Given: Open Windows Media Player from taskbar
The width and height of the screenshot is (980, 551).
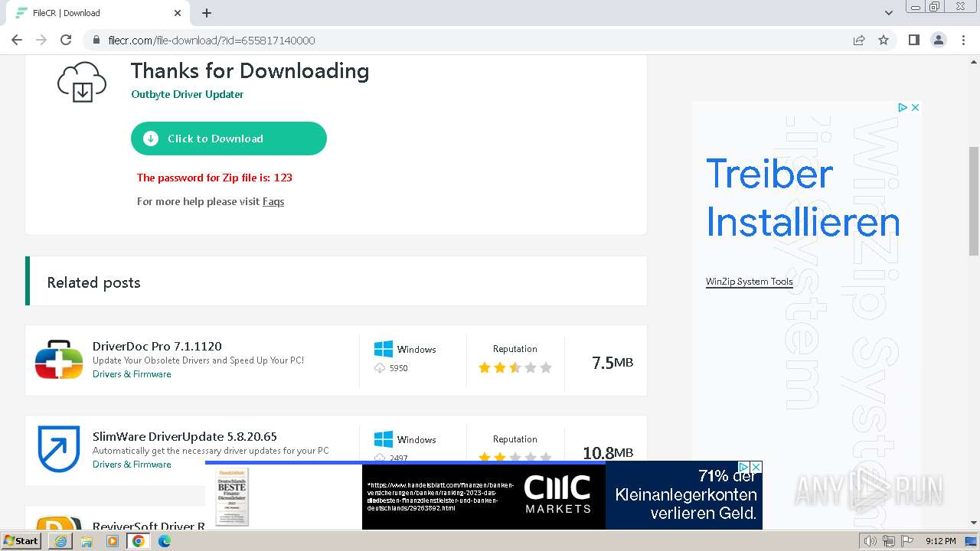Looking at the screenshot, I should (113, 541).
